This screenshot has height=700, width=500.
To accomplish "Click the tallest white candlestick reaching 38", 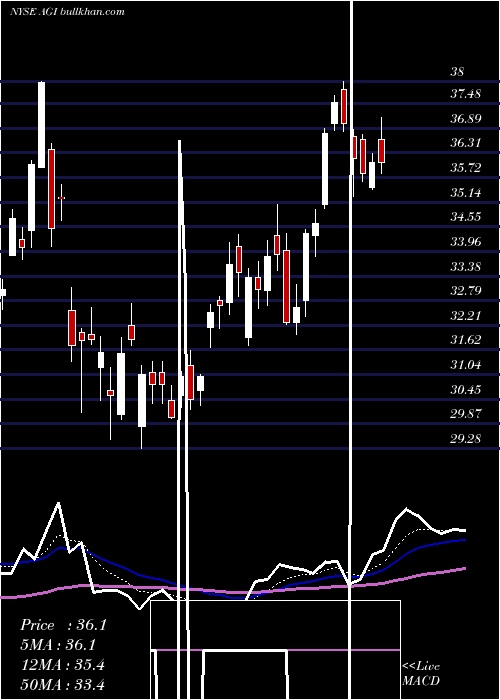I will [42, 125].
